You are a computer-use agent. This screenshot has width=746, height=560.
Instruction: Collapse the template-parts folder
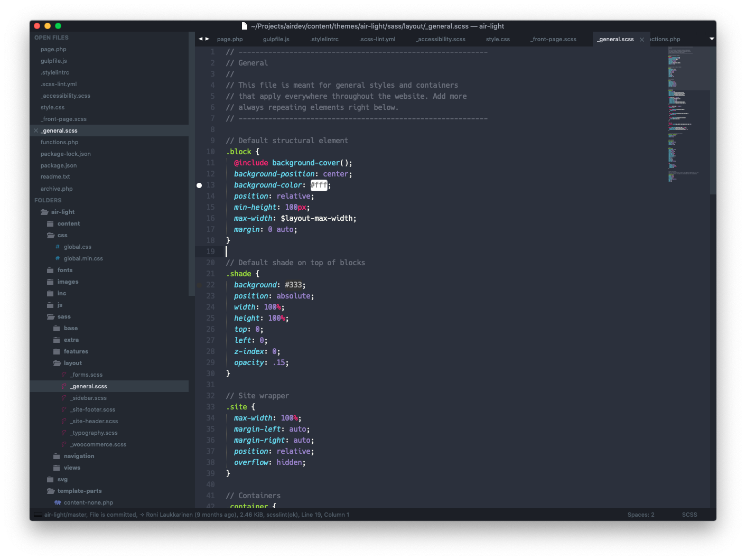(x=51, y=491)
